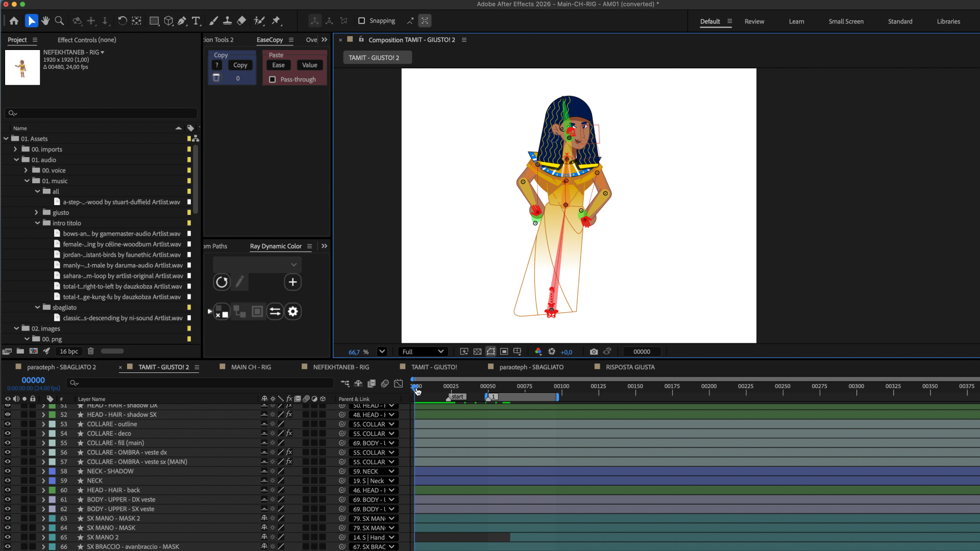The image size is (980, 551).
Task: Open parent dropdown for NECK layer 59
Action: [373, 481]
